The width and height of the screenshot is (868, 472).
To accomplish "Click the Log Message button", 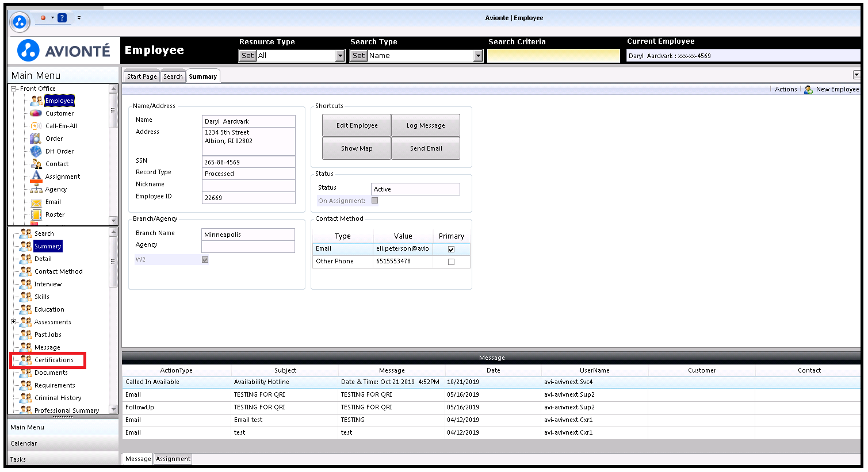I will tap(426, 125).
